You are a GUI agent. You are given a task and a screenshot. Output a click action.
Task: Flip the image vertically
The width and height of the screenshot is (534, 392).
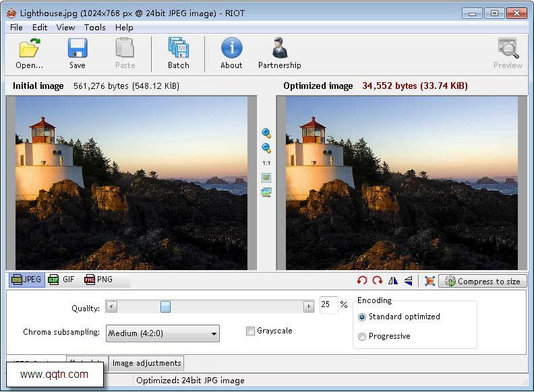coord(409,281)
